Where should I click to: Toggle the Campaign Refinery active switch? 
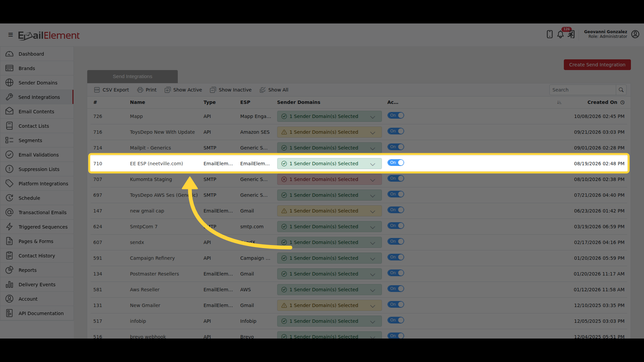[x=396, y=257]
